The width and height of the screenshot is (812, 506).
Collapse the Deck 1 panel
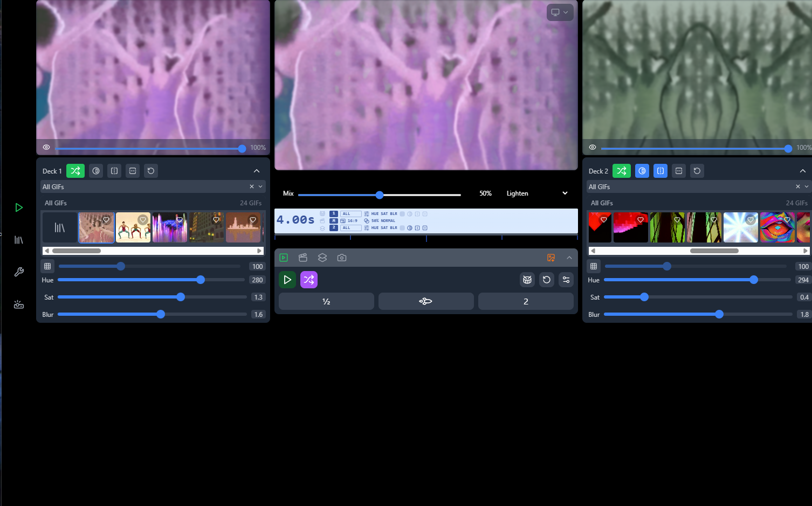257,171
